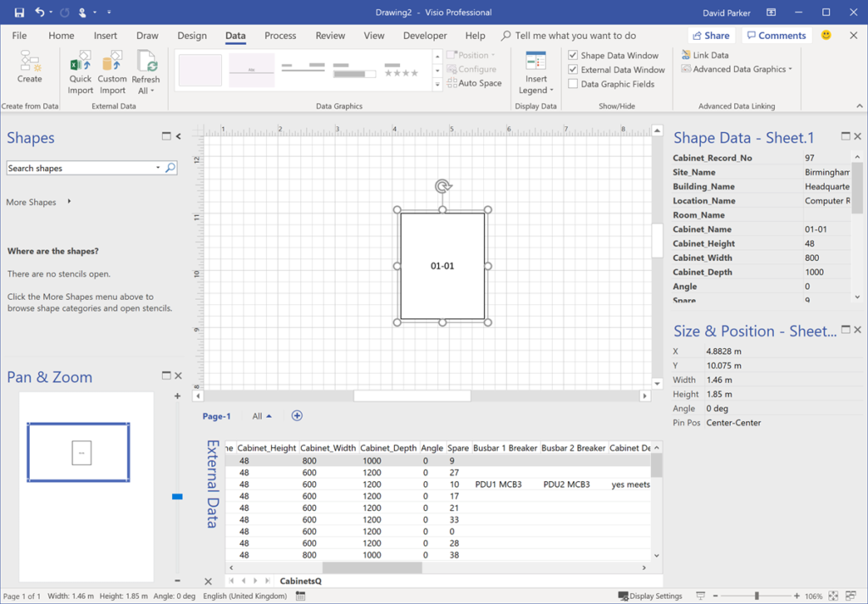
Task: Expand the More Shapes menu arrow
Action: pyautogui.click(x=69, y=202)
